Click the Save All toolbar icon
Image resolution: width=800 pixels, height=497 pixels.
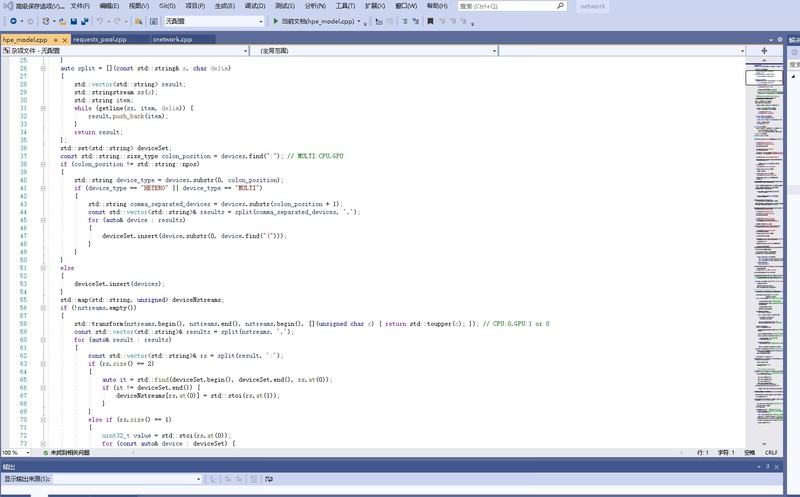click(85, 21)
